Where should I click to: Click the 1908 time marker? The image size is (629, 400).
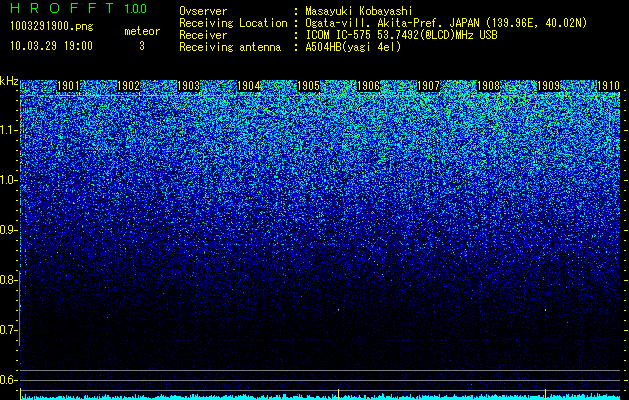coord(488,86)
